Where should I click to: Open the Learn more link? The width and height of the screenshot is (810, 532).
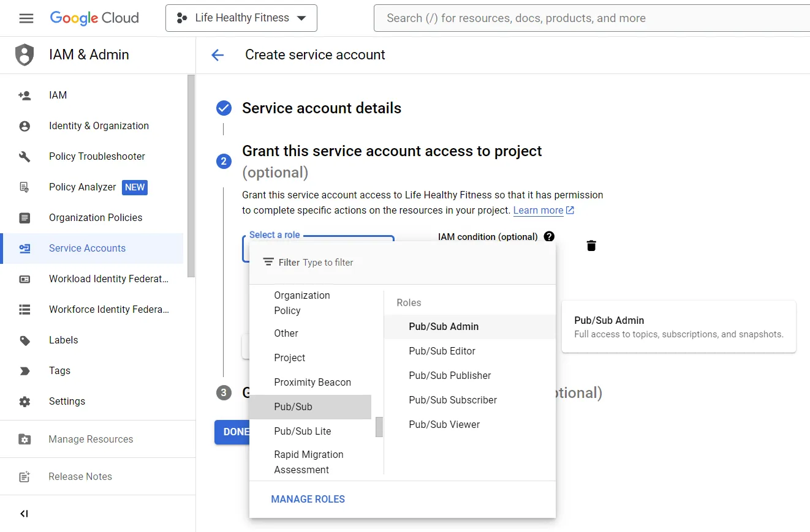pyautogui.click(x=538, y=210)
